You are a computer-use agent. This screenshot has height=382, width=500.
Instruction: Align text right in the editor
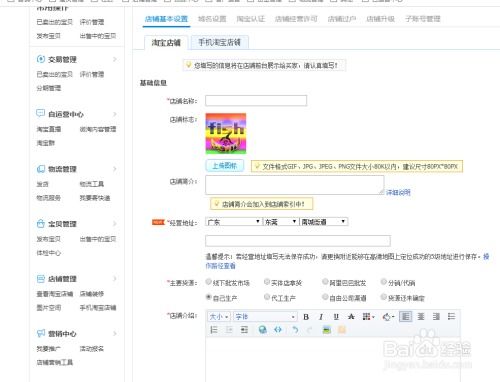(x=436, y=316)
